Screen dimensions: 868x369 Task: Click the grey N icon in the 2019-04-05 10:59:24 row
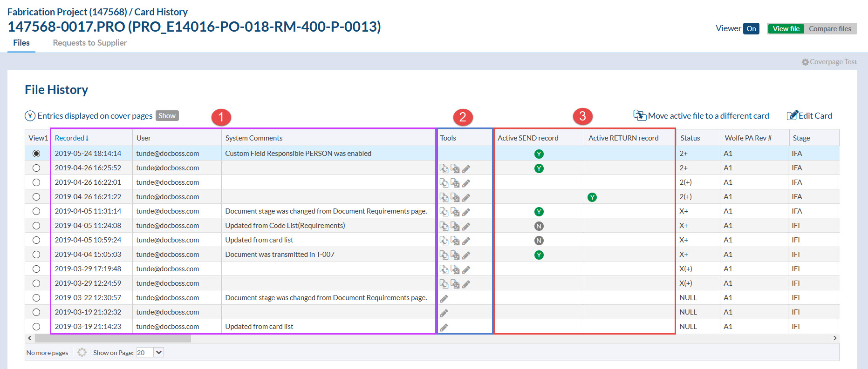pos(539,241)
